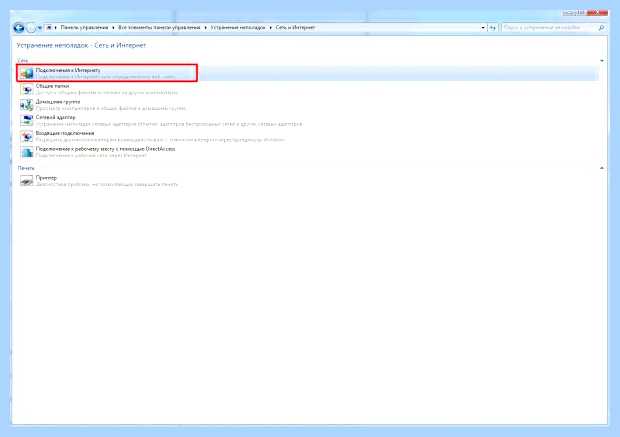The height and width of the screenshot is (437, 620).
Task: Expand arrow after 'Устранение неполадок' breadcrumb
Action: tap(270, 28)
